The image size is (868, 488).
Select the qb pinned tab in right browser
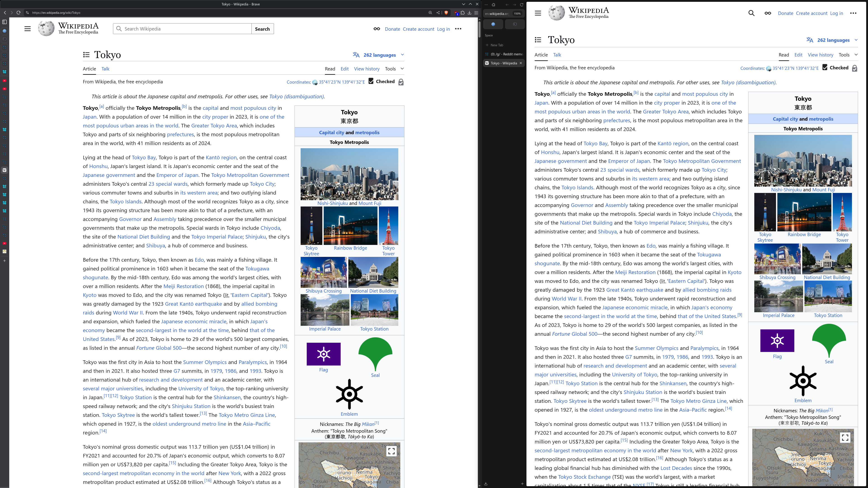pyautogui.click(x=493, y=24)
